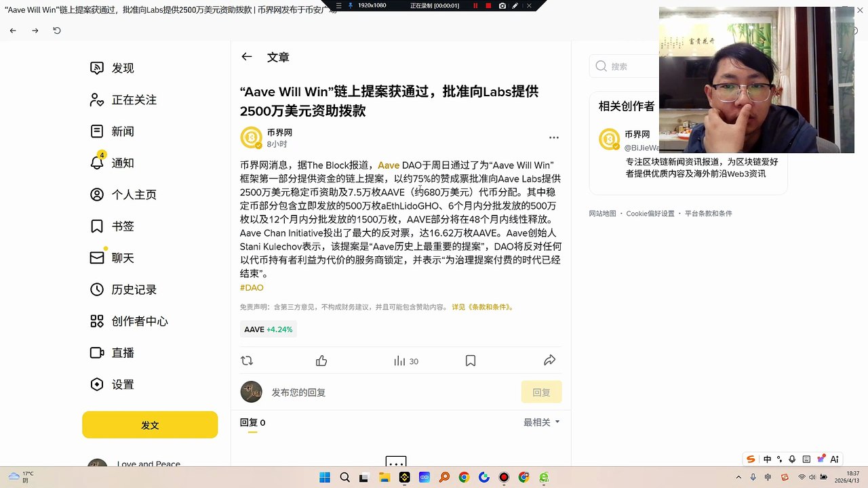Open weather widget showing 17°C
The height and width of the screenshot is (488, 868).
tap(20, 477)
